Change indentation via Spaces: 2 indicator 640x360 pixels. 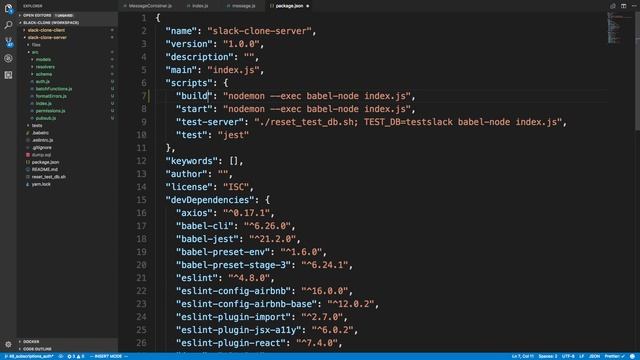(x=547, y=356)
